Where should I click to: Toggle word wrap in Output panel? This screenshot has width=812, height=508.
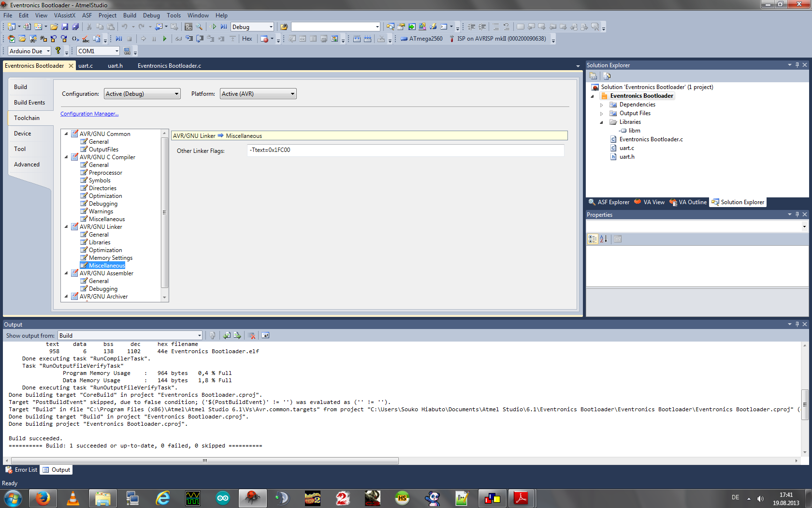(265, 335)
